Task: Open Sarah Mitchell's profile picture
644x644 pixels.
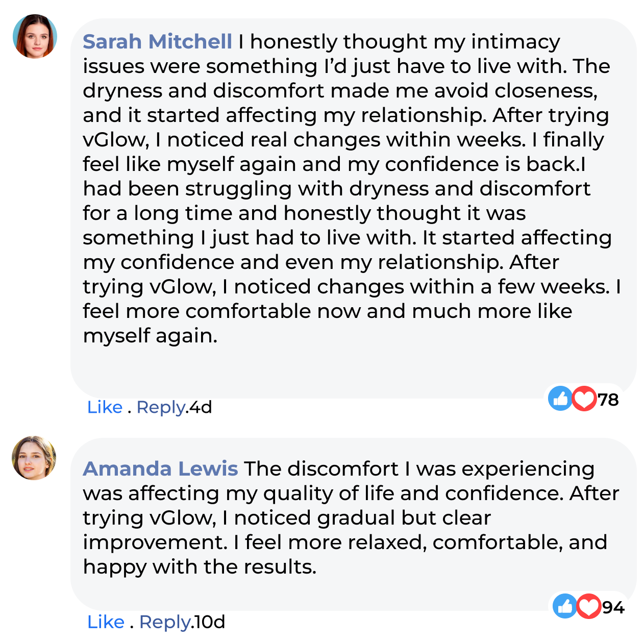Action: click(x=35, y=36)
